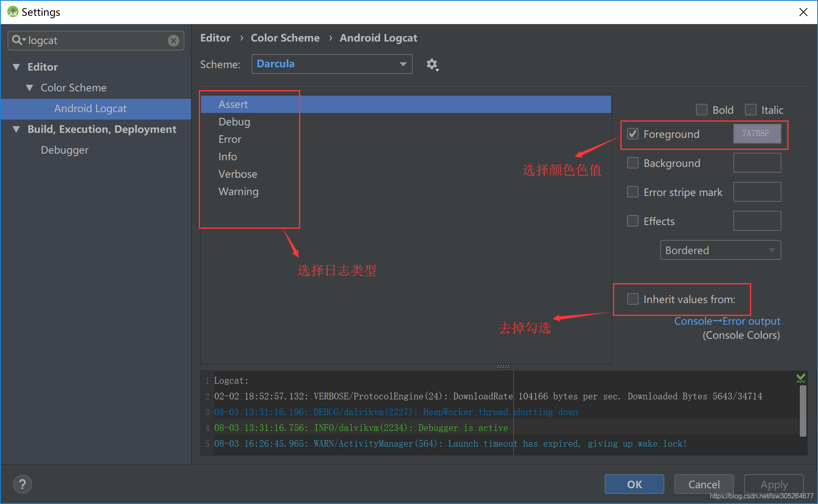Click the Apply button
The height and width of the screenshot is (504, 818).
[x=774, y=484]
